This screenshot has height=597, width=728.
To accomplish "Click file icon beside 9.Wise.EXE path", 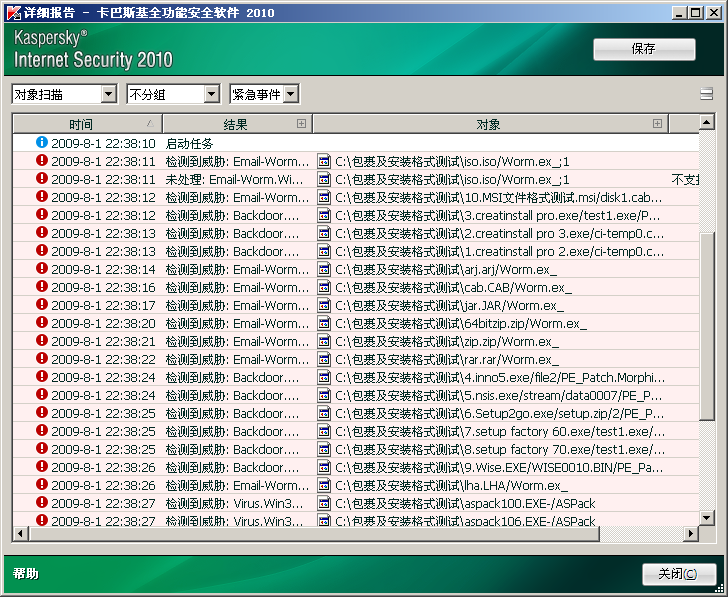I will (324, 467).
